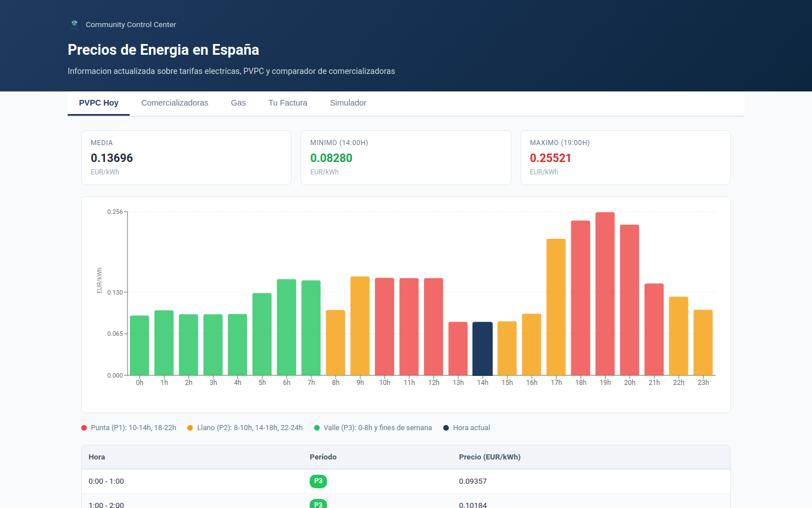
Task: Click the P3 badge in the 0:00 row
Action: [x=318, y=481]
